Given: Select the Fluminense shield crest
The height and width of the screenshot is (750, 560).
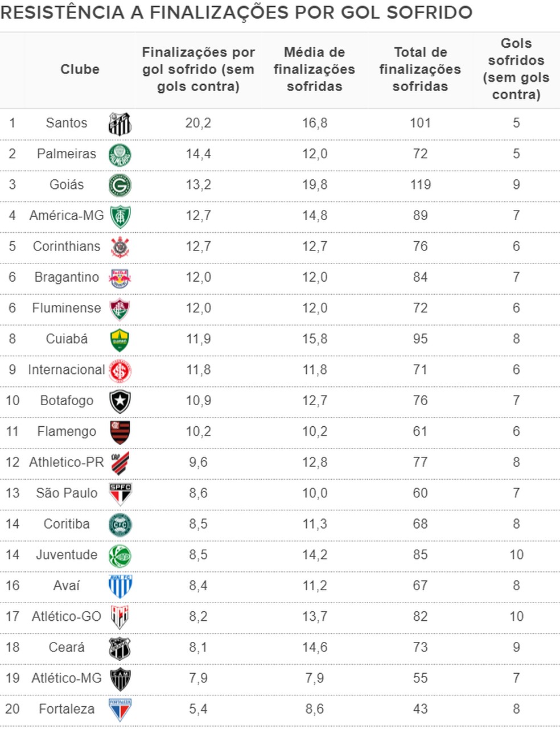Looking at the screenshot, I should 120,309.
